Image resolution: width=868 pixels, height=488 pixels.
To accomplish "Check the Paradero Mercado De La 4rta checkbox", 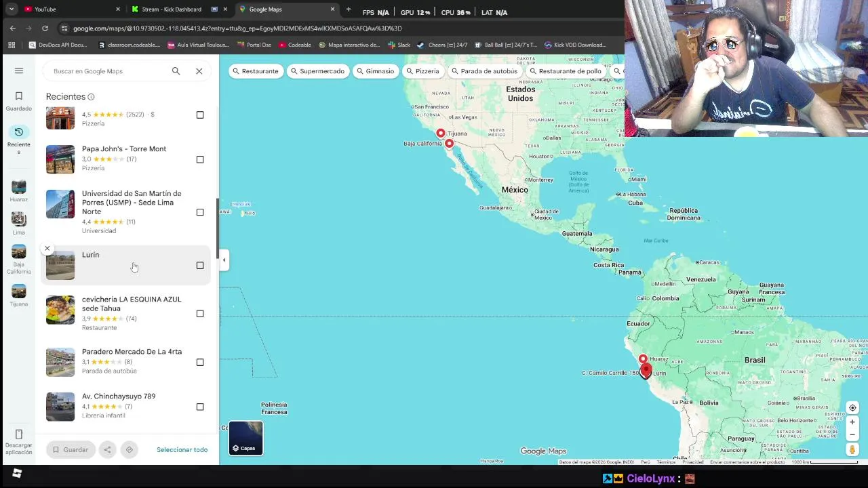I will [x=200, y=362].
